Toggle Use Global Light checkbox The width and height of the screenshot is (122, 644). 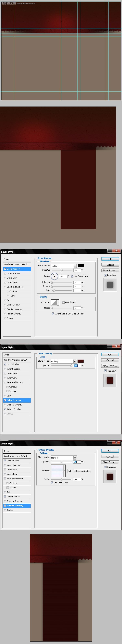[x=72, y=276]
